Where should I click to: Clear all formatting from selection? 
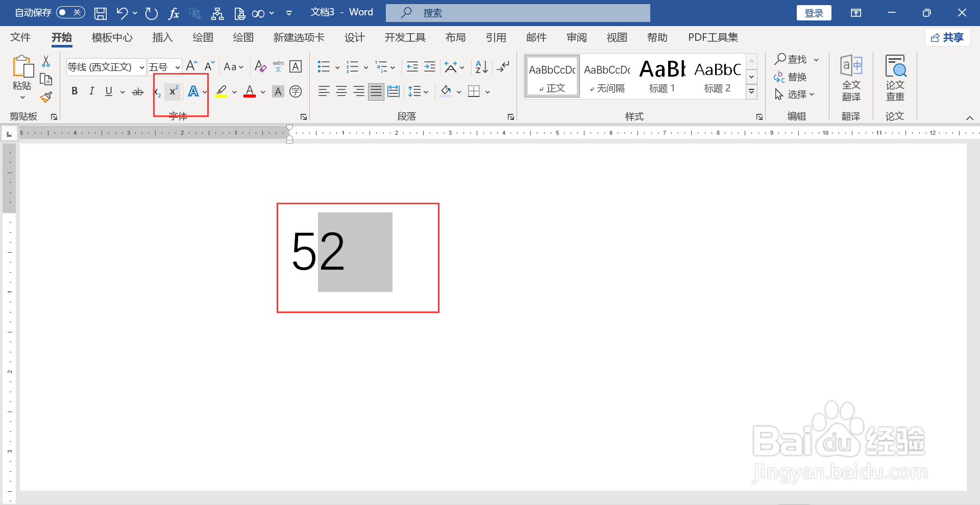260,66
